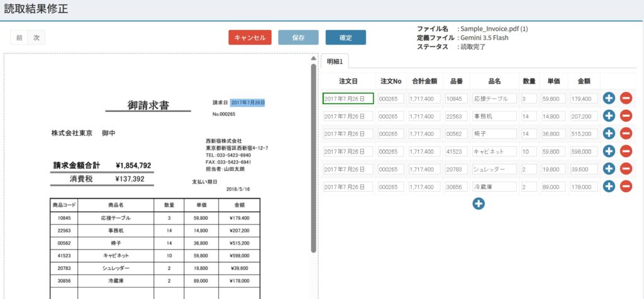
Task: Add a row after 椅子 row
Action: click(x=609, y=134)
